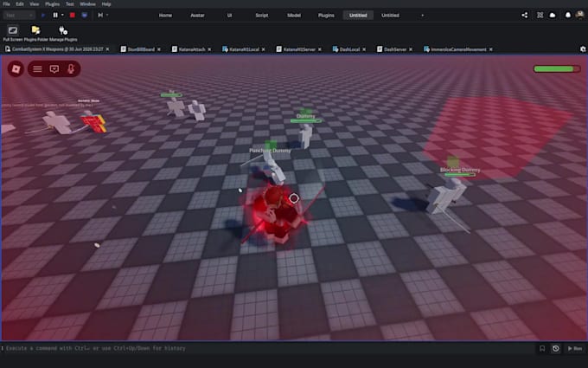Switch to the UI ribbon tab
Image resolution: width=588 pixels, height=368 pixels.
[229, 16]
